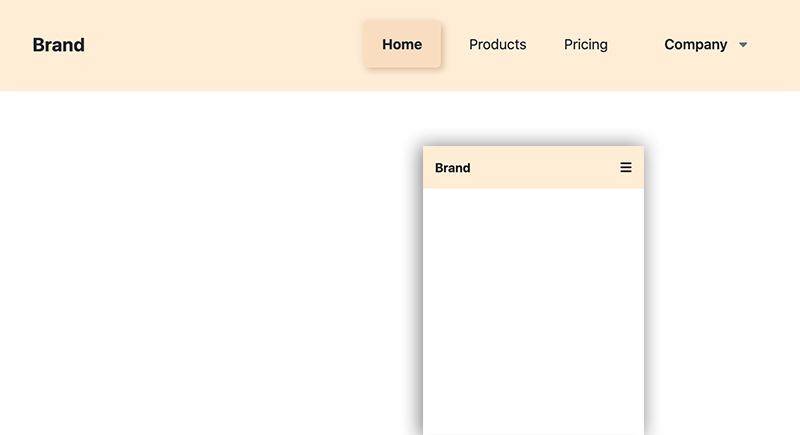
Task: Activate the Home button with shadow
Action: click(x=402, y=44)
